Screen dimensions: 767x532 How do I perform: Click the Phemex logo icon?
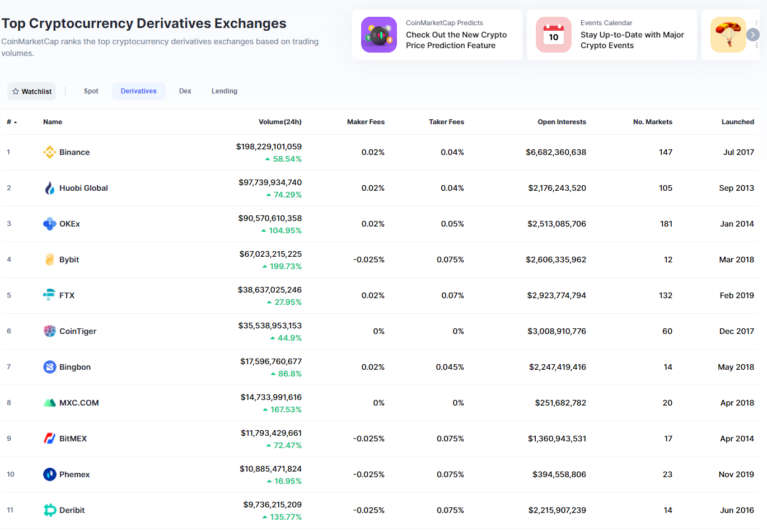click(50, 474)
